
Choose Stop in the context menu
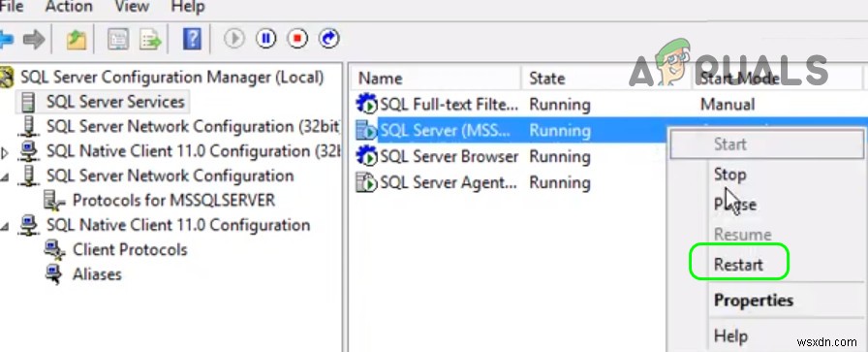point(767,175)
